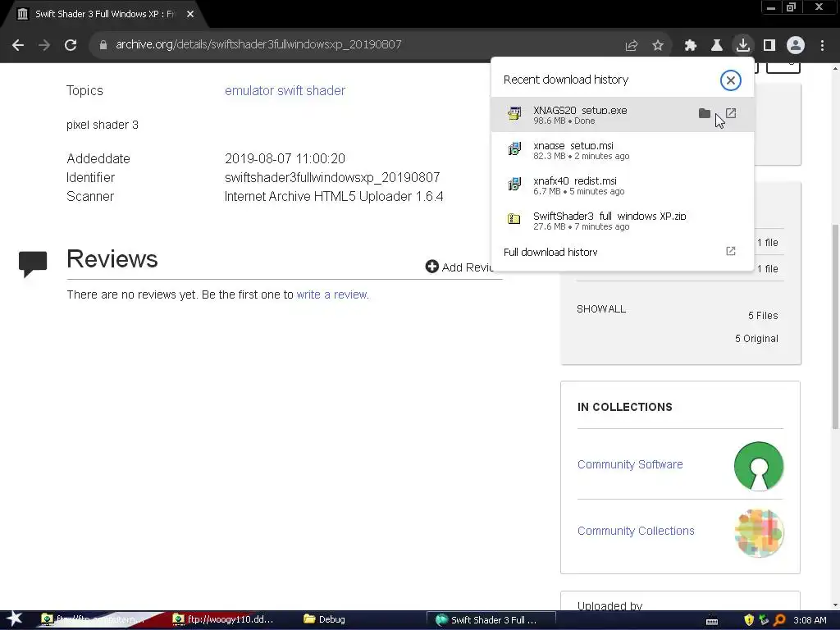
Task: Click the xnafx40_redist.msi installer icon
Action: click(x=514, y=185)
